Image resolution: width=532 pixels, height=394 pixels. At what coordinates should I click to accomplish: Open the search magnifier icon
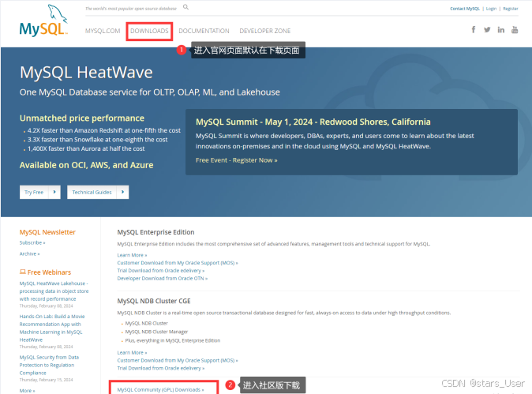coord(185,7)
